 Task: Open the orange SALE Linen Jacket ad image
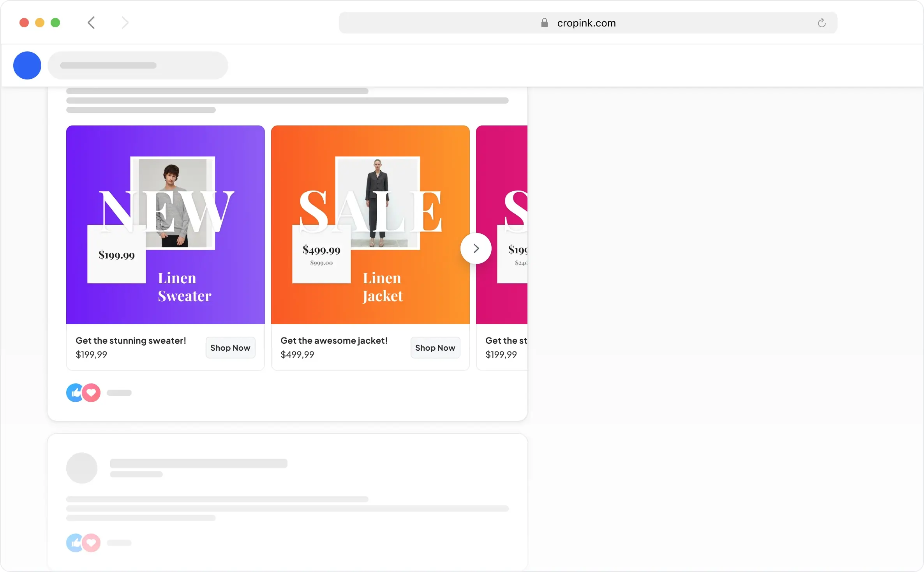370,225
